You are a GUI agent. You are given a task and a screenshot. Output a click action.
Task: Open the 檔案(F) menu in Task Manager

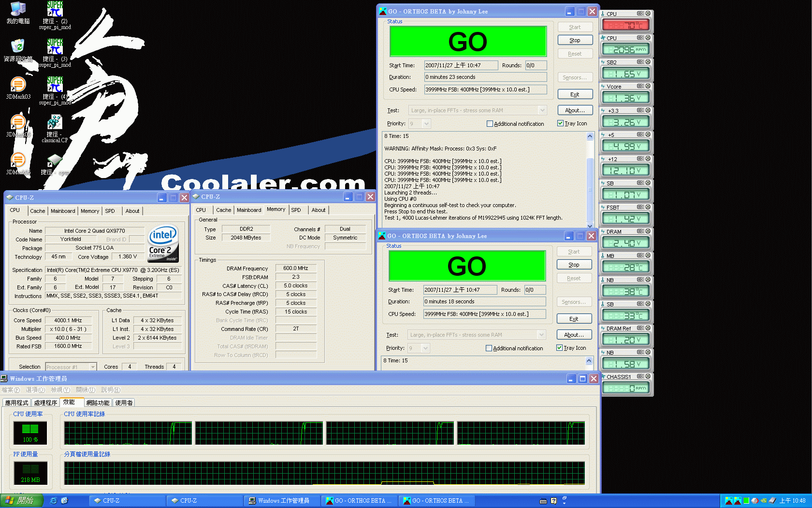coord(11,390)
